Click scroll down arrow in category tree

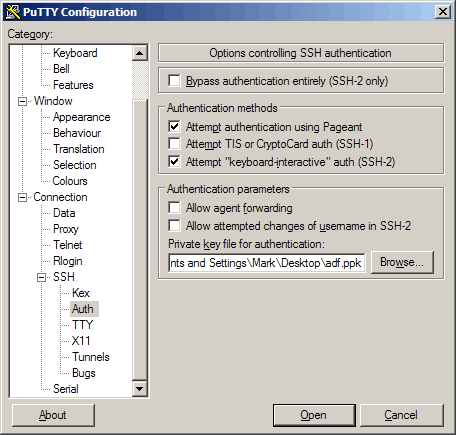tap(140, 389)
